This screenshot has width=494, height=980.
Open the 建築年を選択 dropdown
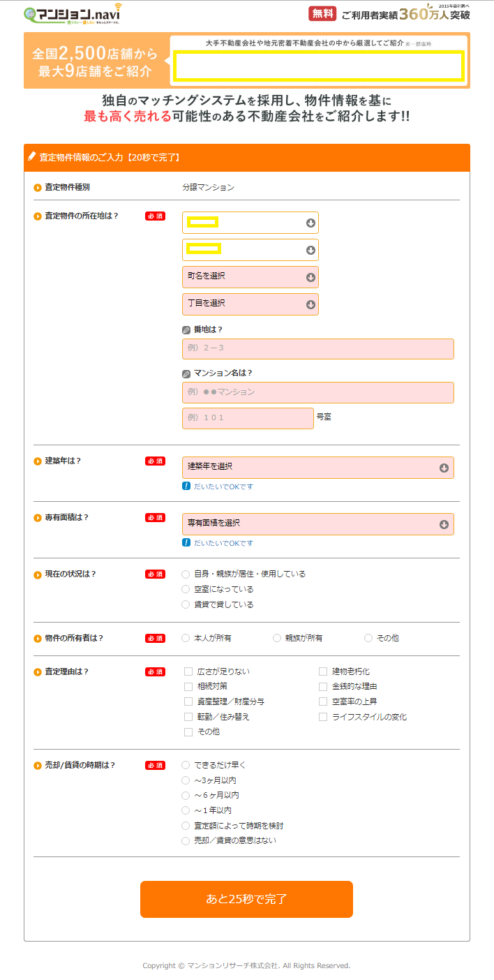pos(317,468)
